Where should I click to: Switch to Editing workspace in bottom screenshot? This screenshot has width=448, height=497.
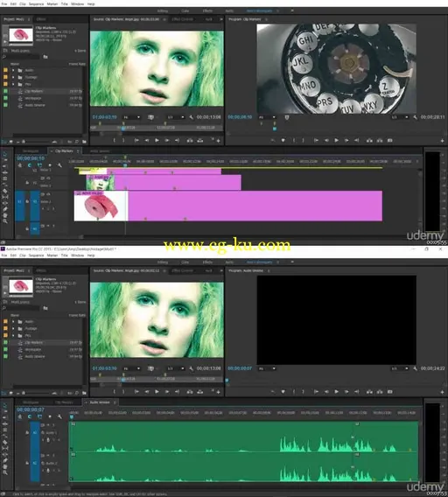(163, 262)
